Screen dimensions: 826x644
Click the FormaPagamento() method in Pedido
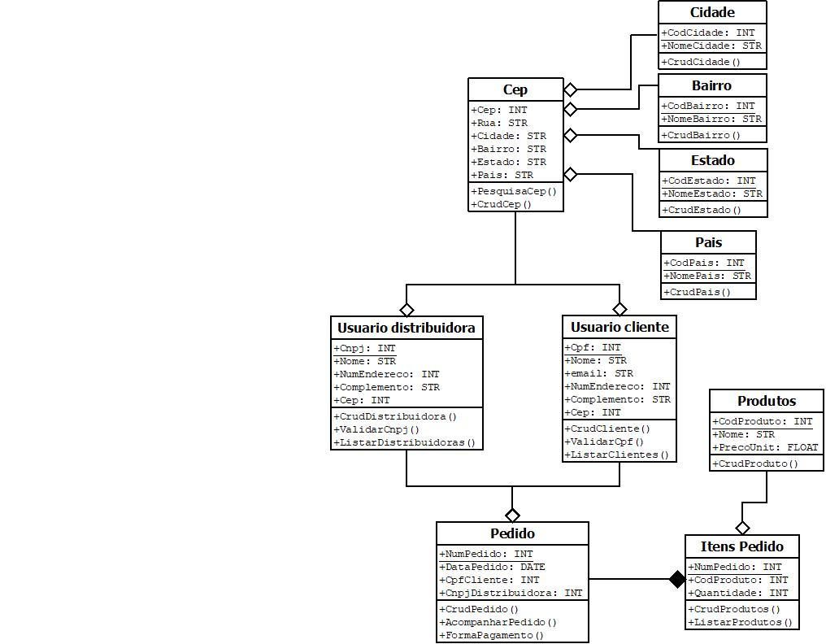[x=493, y=635]
